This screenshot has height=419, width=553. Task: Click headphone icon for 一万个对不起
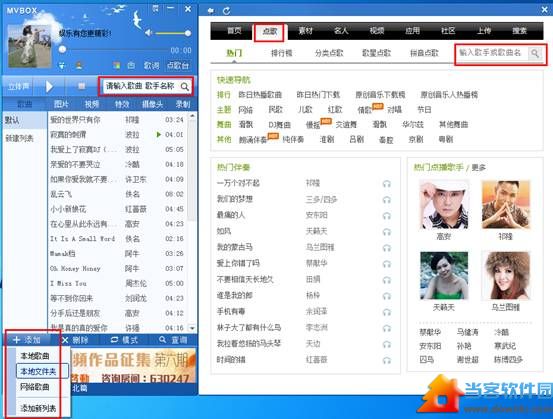(387, 183)
